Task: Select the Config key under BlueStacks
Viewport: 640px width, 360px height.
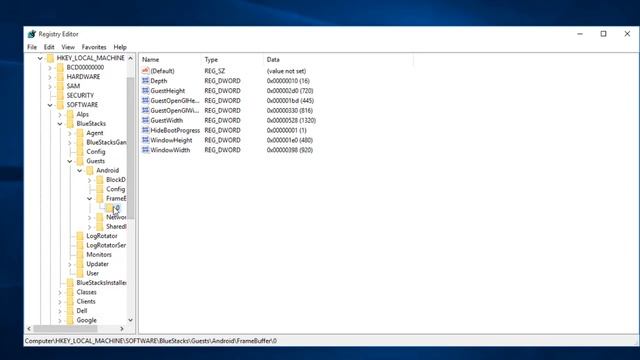Action: (x=96, y=152)
